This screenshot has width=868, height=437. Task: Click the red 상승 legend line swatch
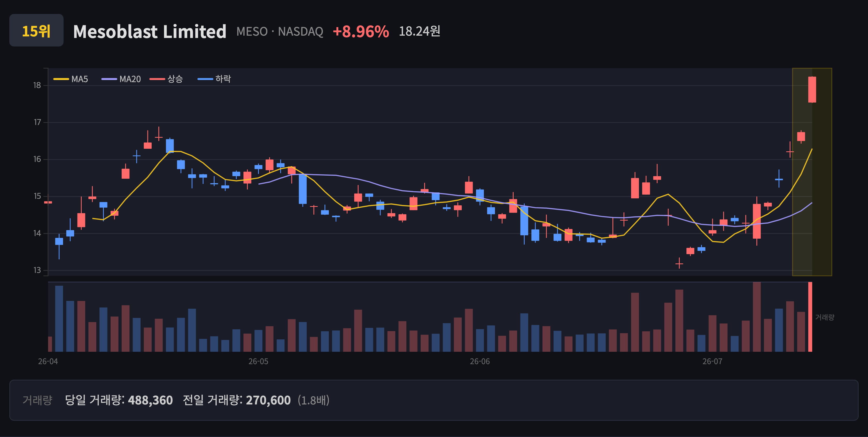[157, 79]
